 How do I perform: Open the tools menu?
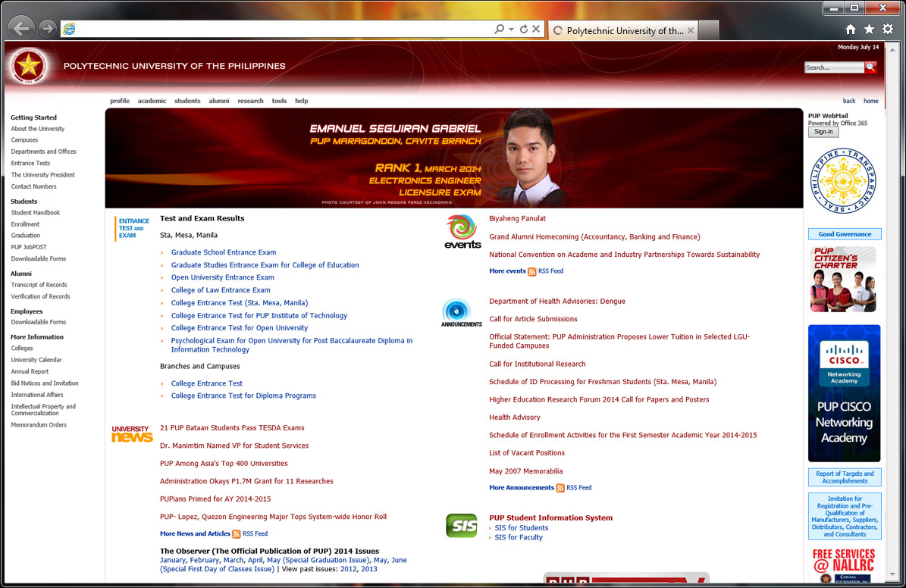pyautogui.click(x=279, y=101)
